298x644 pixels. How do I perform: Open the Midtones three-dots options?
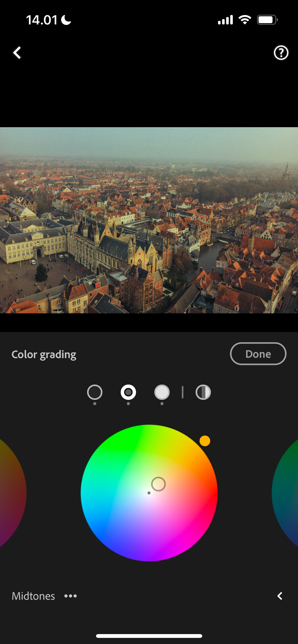(71, 596)
